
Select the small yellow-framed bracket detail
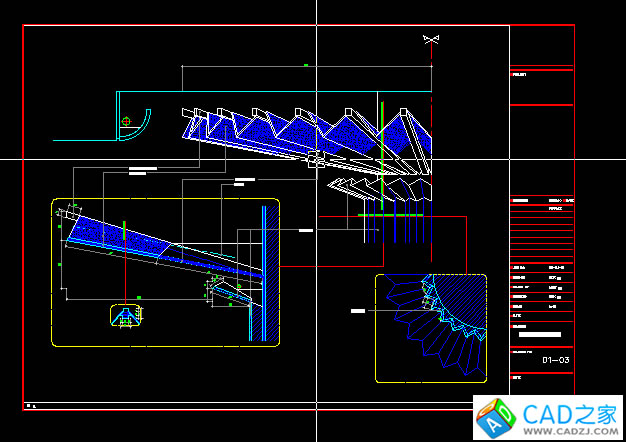pyautogui.click(x=125, y=316)
